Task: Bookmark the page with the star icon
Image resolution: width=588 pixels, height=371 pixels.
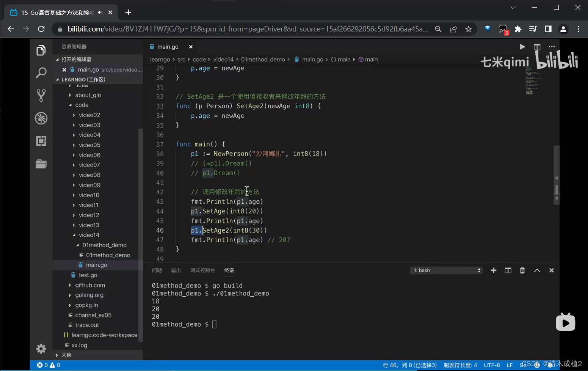Action: point(469,29)
